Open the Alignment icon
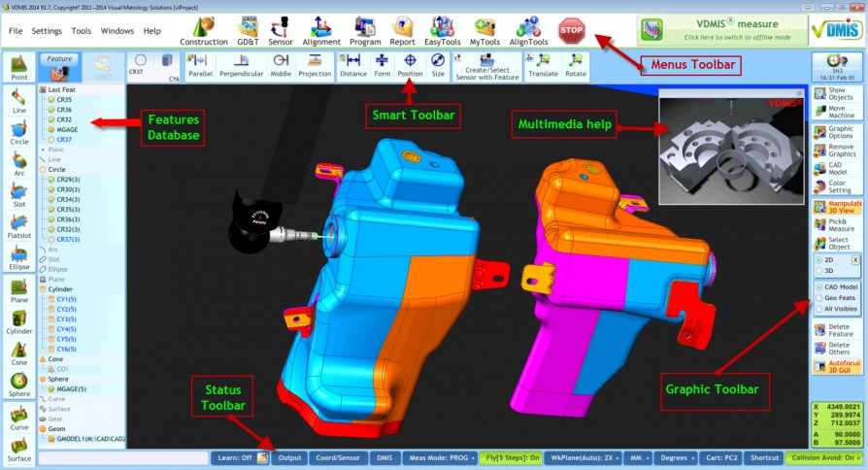This screenshot has width=868, height=470. pyautogui.click(x=321, y=31)
